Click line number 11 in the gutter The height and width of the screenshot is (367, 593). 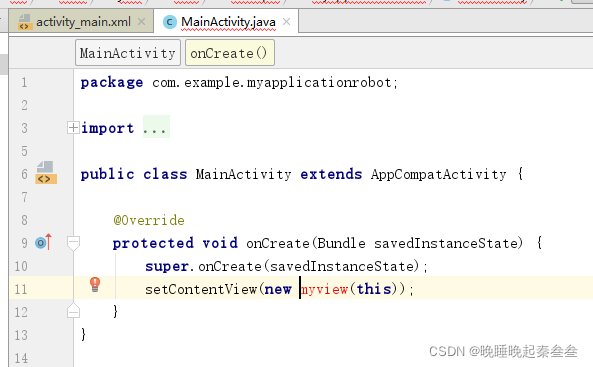(21, 289)
